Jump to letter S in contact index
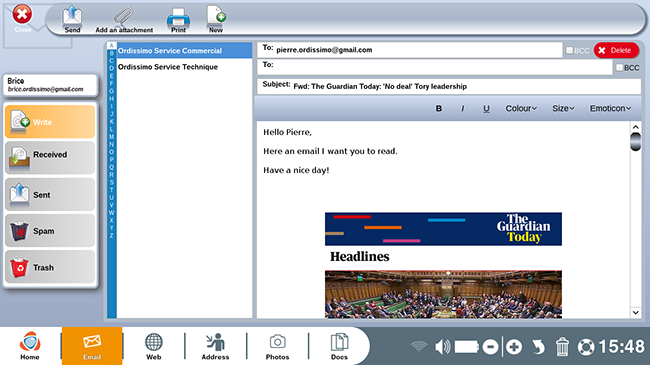This screenshot has height=365, width=650. [x=111, y=182]
